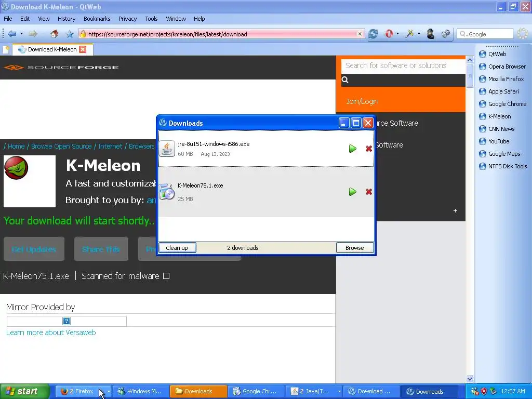Expand the plus icon in SourceForge menu
The height and width of the screenshot is (399, 532).
point(455,211)
